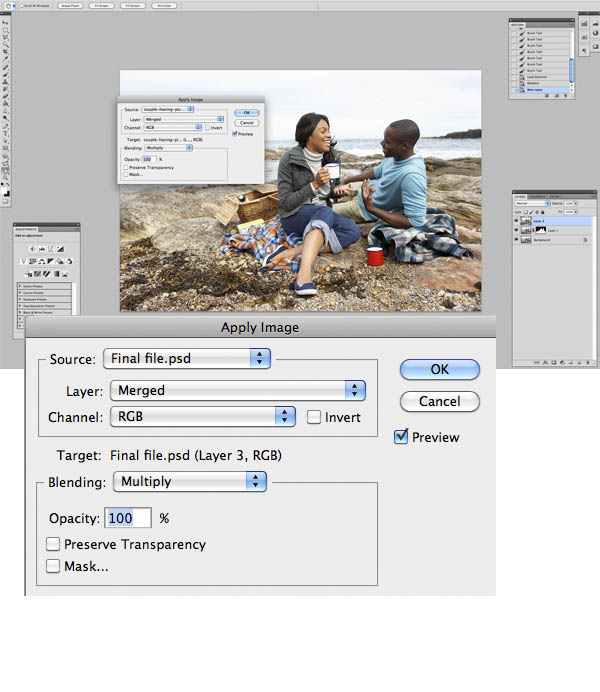Viewport: 600px width, 692px height.
Task: Expand the Levels Presets list in Adjustments
Action: (x=19, y=285)
